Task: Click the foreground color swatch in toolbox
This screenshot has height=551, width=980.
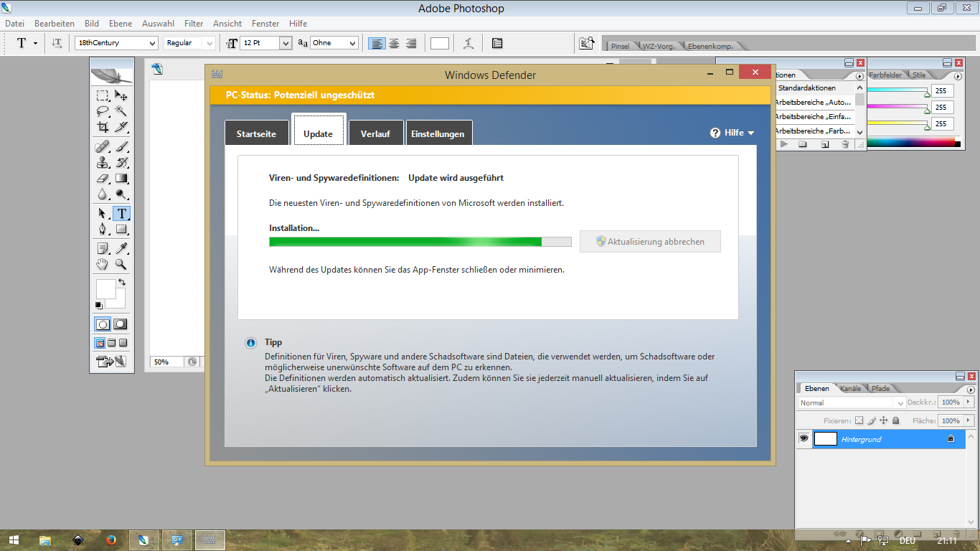Action: pos(105,288)
